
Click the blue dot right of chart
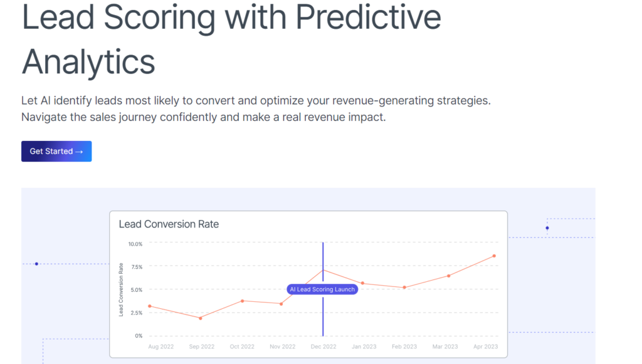[547, 228]
